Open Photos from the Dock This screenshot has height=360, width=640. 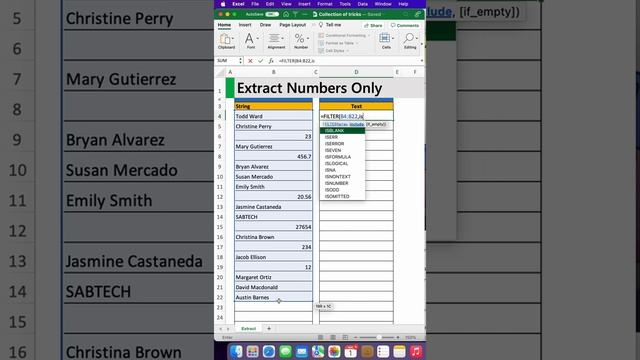[334, 351]
